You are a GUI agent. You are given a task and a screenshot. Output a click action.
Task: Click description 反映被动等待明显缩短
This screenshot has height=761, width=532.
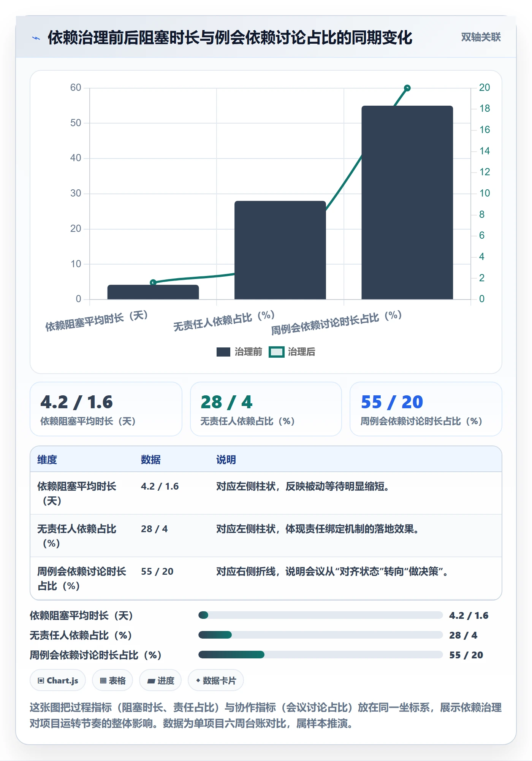(303, 487)
